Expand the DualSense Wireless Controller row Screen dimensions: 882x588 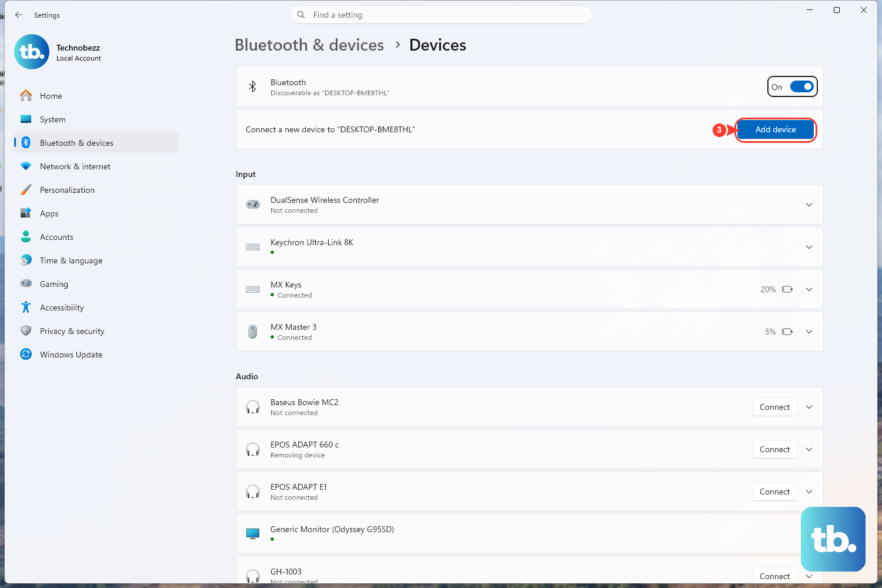[809, 205]
